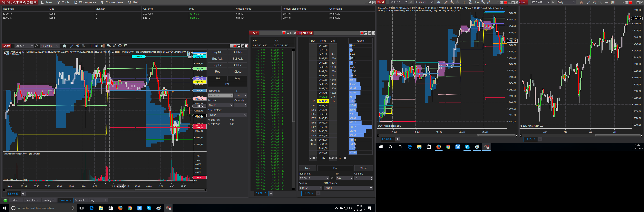Enable crosshair in the 60 Minute chart toolbar
Viewport: 644px width, 212px height.
[x=464, y=2]
